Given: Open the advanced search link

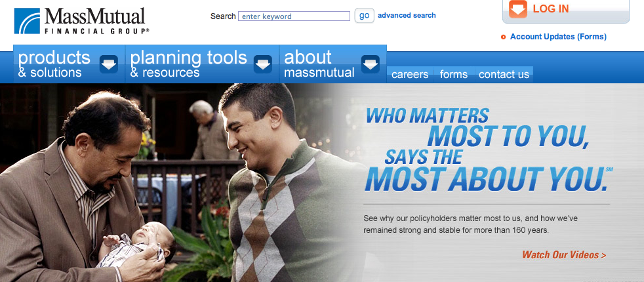Looking at the screenshot, I should point(407,16).
